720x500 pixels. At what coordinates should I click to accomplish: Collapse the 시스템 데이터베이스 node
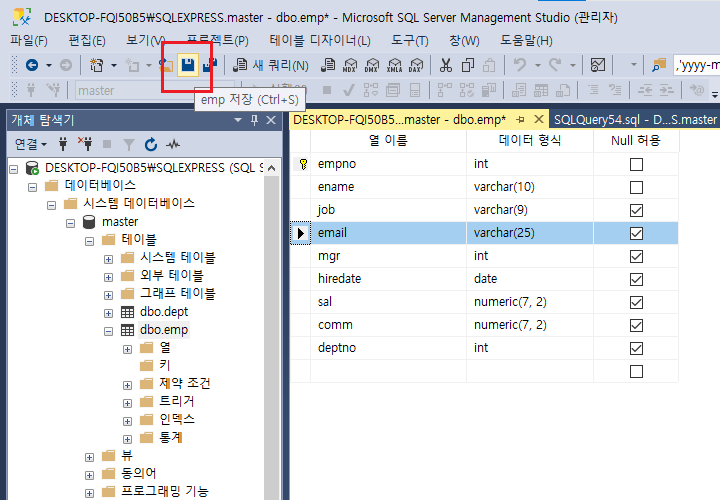pos(51,205)
